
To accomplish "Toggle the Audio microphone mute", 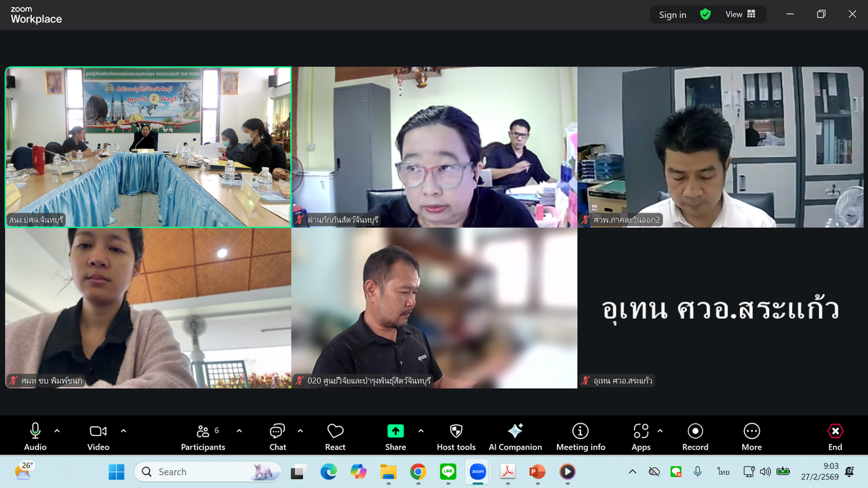I will [x=35, y=432].
